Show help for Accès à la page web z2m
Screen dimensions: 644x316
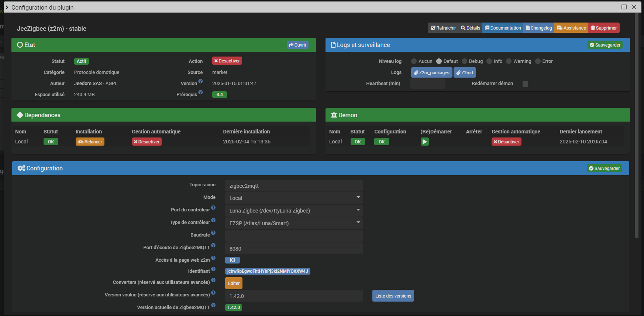click(x=213, y=258)
